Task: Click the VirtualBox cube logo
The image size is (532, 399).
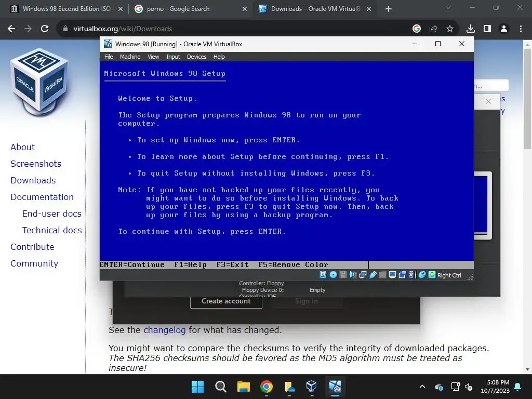Action: [x=39, y=82]
